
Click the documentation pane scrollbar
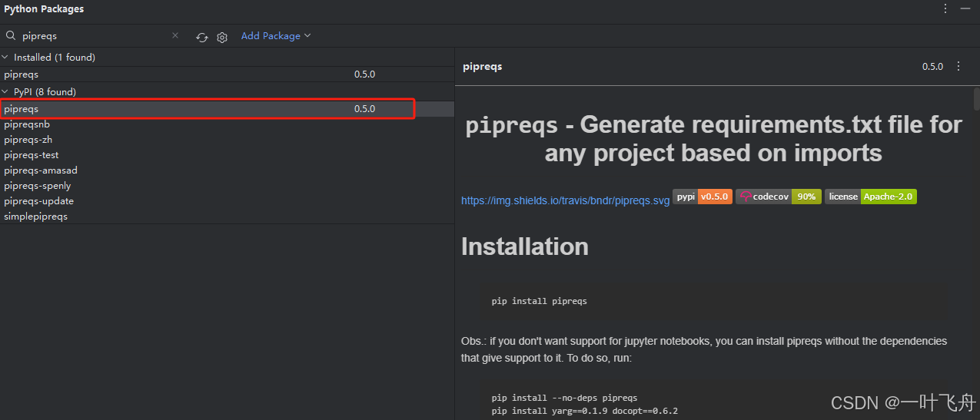[x=976, y=98]
